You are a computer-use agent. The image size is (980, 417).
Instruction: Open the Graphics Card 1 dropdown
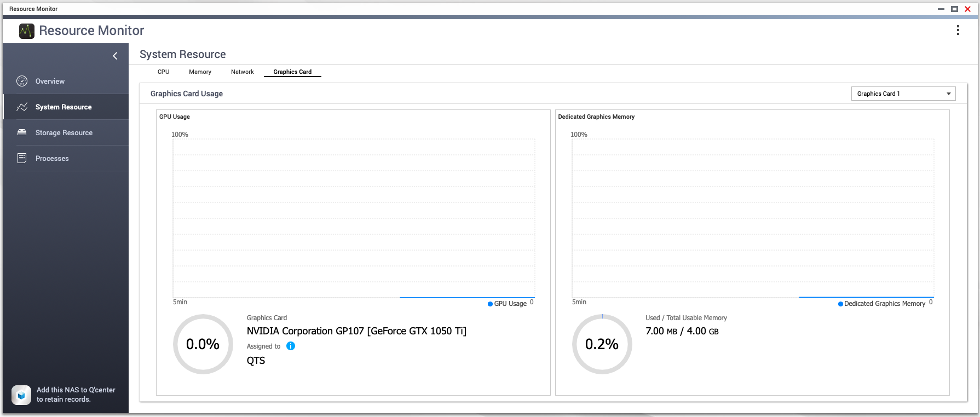[903, 94]
